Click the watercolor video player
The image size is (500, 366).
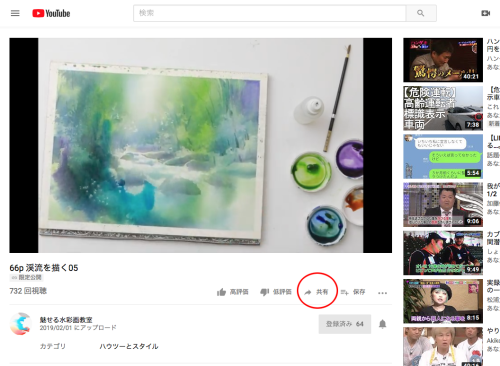(200, 145)
